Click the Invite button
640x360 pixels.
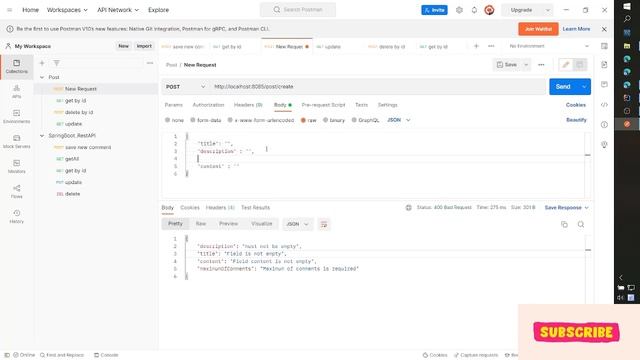(x=434, y=10)
